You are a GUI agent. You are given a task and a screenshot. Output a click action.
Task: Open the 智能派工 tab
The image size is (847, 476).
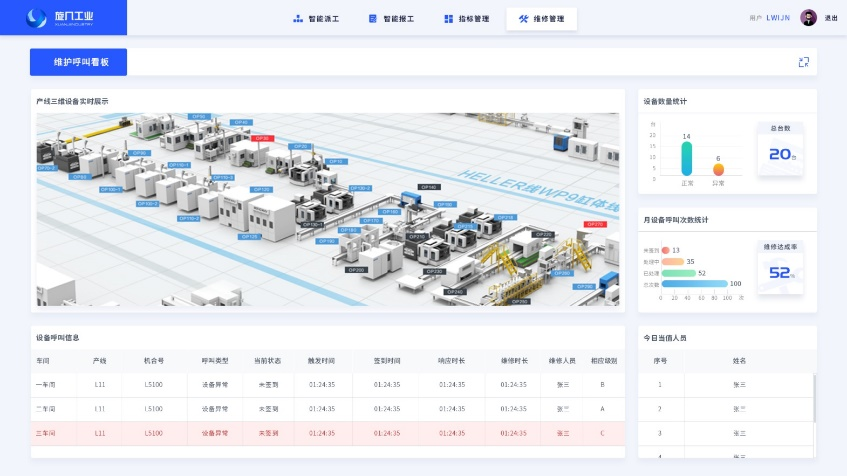[x=316, y=18]
